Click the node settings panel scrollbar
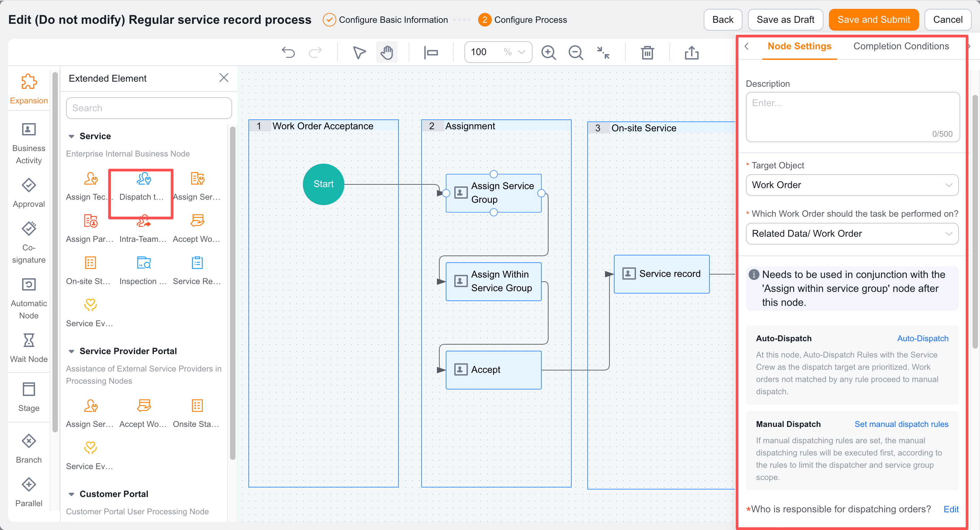Image resolution: width=980 pixels, height=530 pixels. tap(974, 222)
